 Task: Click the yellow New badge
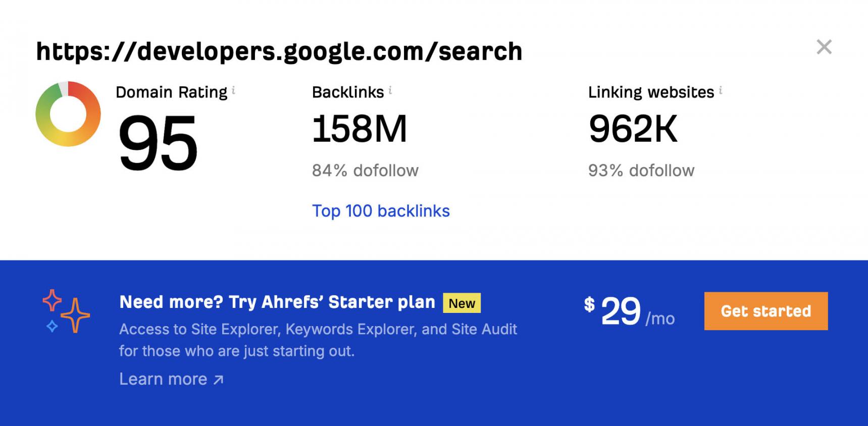(x=462, y=303)
